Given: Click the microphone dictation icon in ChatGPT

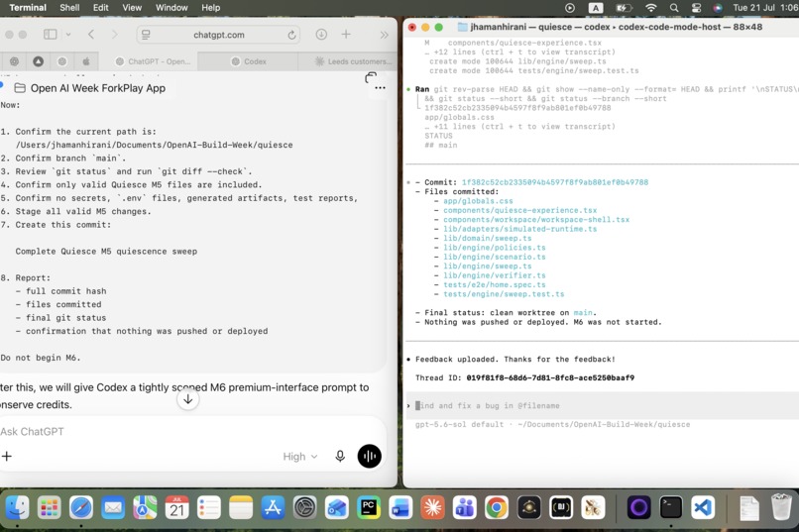Looking at the screenshot, I should [x=340, y=456].
